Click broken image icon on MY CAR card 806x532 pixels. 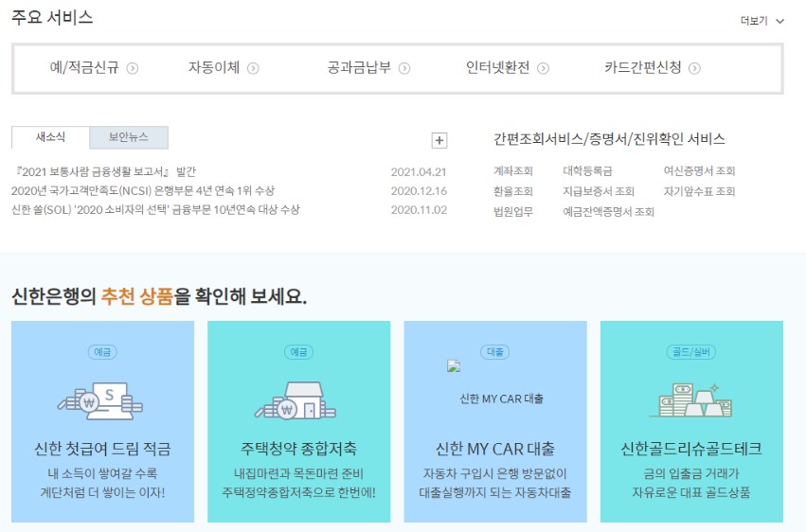pos(454,366)
